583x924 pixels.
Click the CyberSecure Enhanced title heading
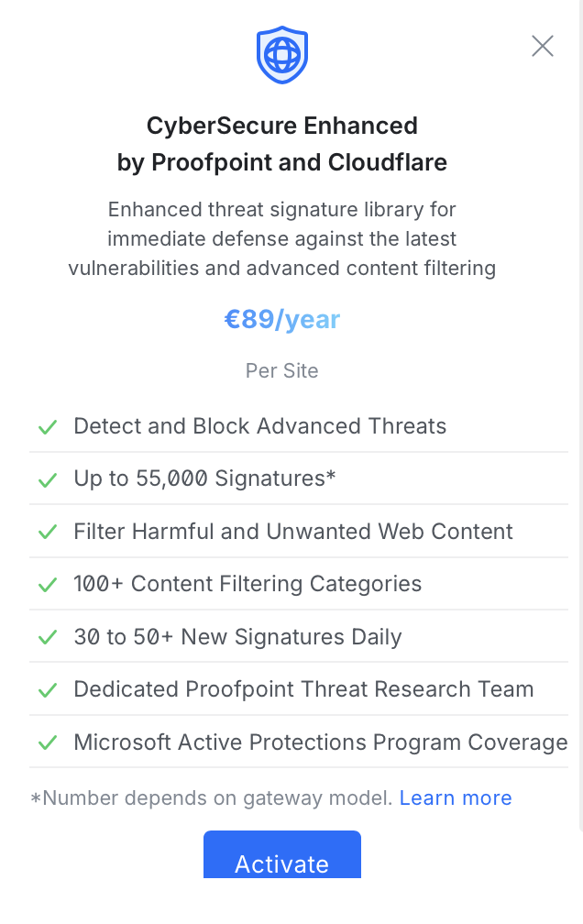(x=281, y=144)
